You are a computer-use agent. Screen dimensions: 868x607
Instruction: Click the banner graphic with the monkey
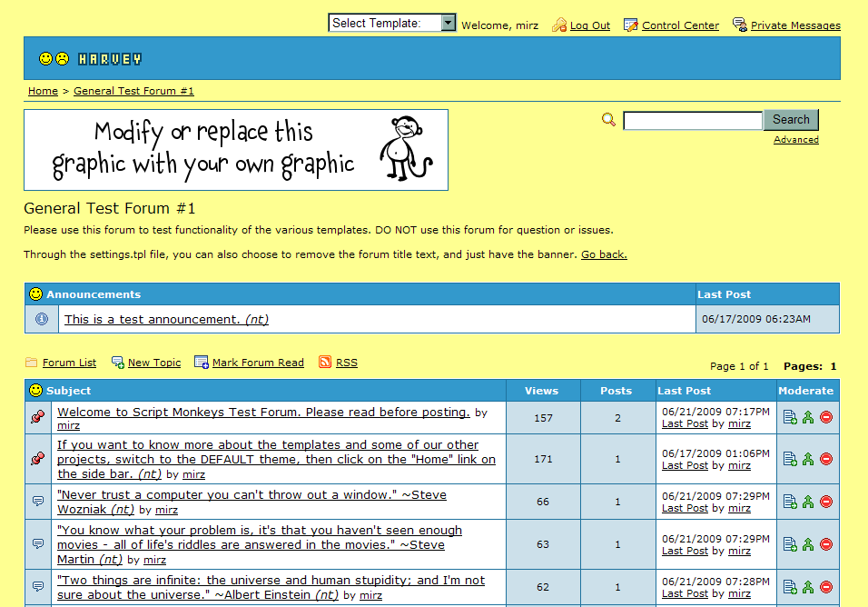click(236, 150)
